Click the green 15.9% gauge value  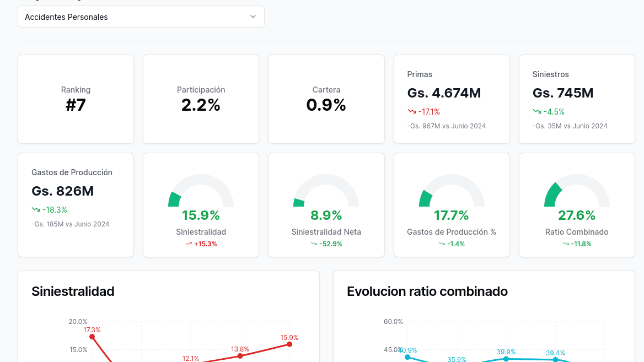click(201, 215)
